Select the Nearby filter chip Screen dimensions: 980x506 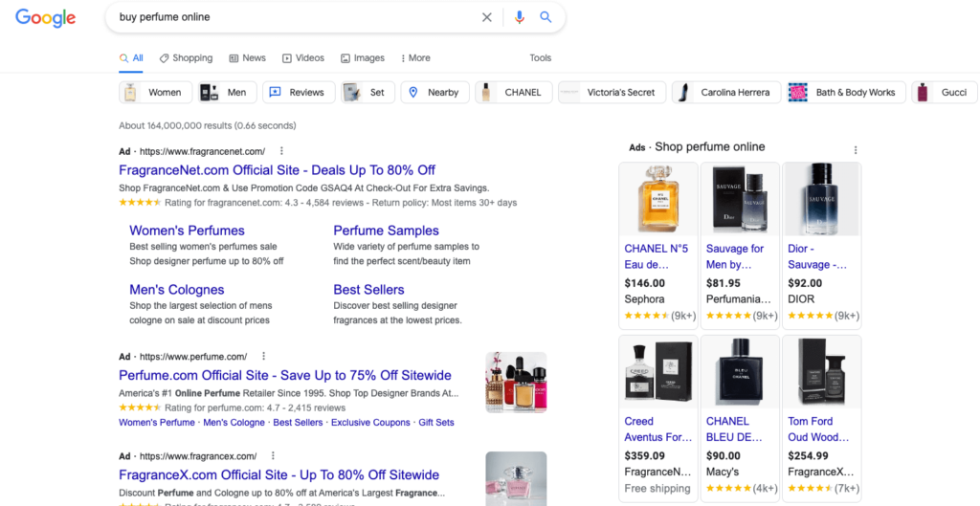434,93
